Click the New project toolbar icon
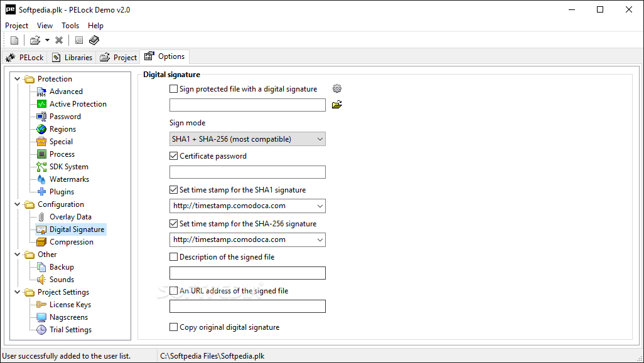This screenshot has height=363, width=644. point(14,40)
